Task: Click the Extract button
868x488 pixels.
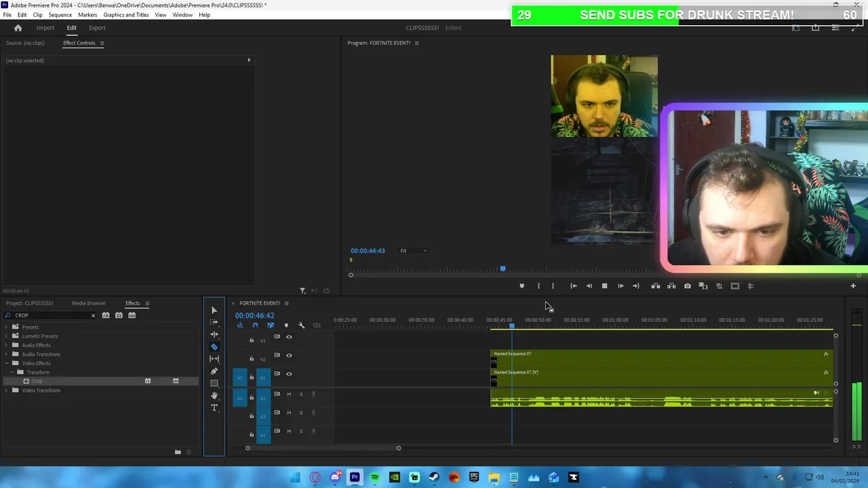Action: point(671,286)
